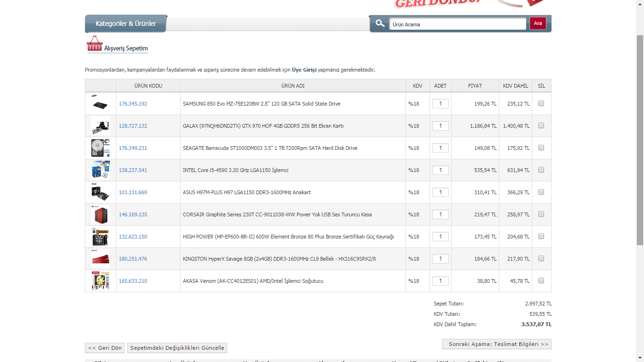Open the Seagate Barracuda product thumbnail

pyautogui.click(x=100, y=148)
